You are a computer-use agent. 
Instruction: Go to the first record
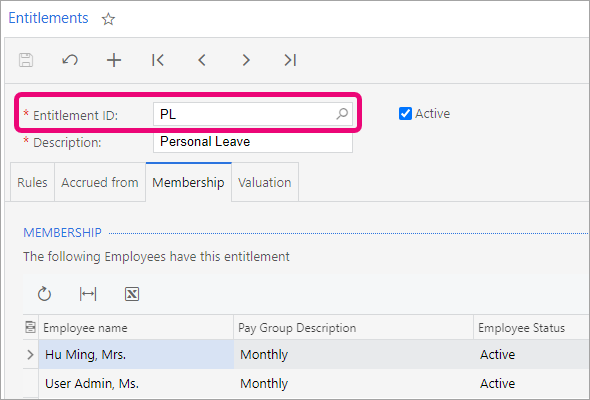[x=158, y=60]
